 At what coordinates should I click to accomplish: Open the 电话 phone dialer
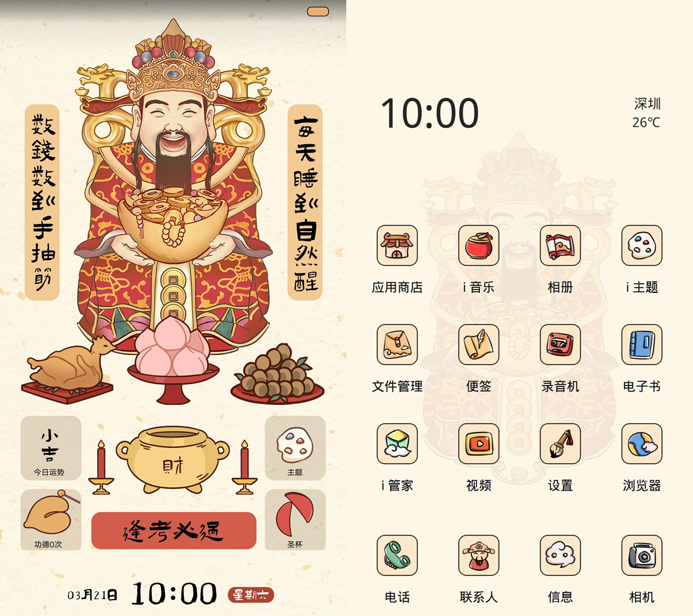pyautogui.click(x=397, y=556)
